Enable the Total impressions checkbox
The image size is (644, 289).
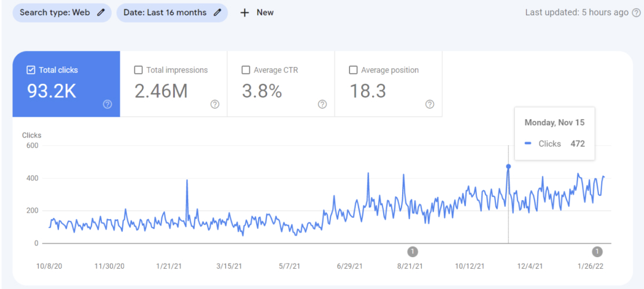click(138, 70)
